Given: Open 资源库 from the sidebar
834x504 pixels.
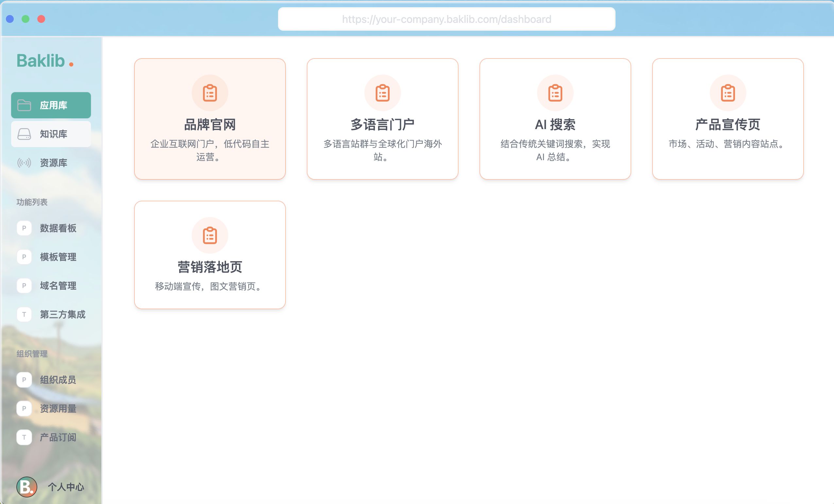Looking at the screenshot, I should tap(51, 163).
